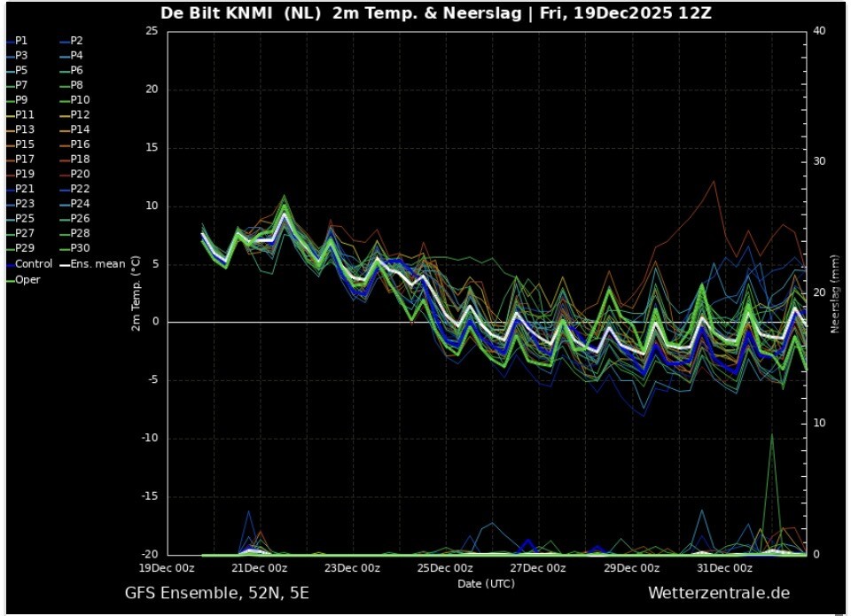Image resolution: width=851 pixels, height=616 pixels.
Task: Click the P1 legend entry
Action: point(18,41)
